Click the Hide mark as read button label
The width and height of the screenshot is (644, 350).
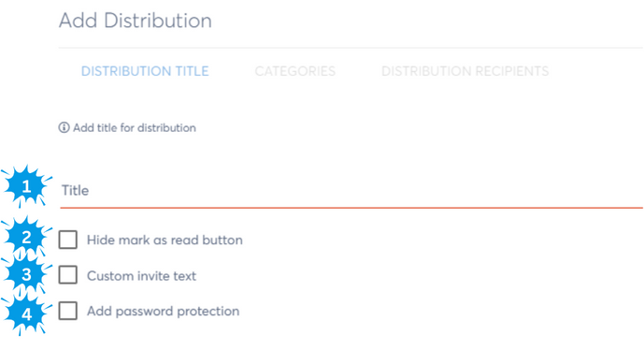[x=165, y=240]
